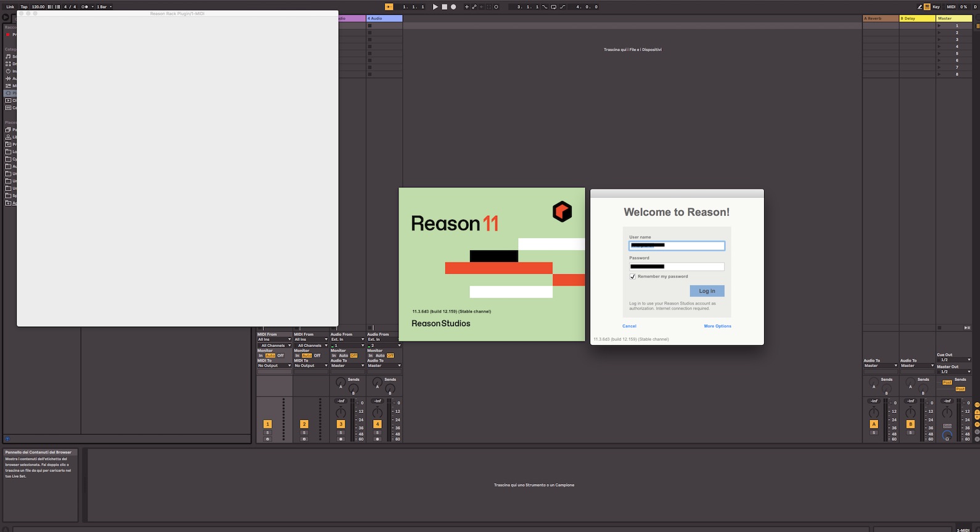Viewport: 980px width, 532px height.
Task: Start playback with transport Play button
Action: [435, 7]
